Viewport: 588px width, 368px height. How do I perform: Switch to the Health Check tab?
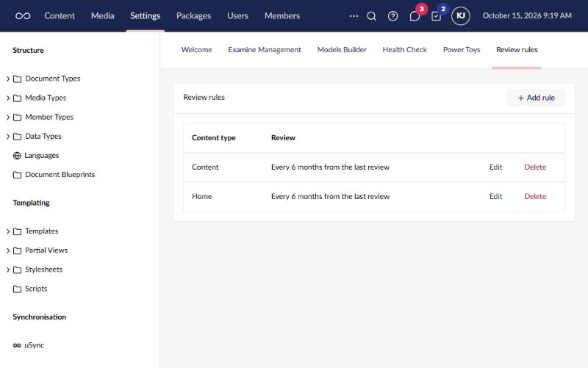pos(405,49)
